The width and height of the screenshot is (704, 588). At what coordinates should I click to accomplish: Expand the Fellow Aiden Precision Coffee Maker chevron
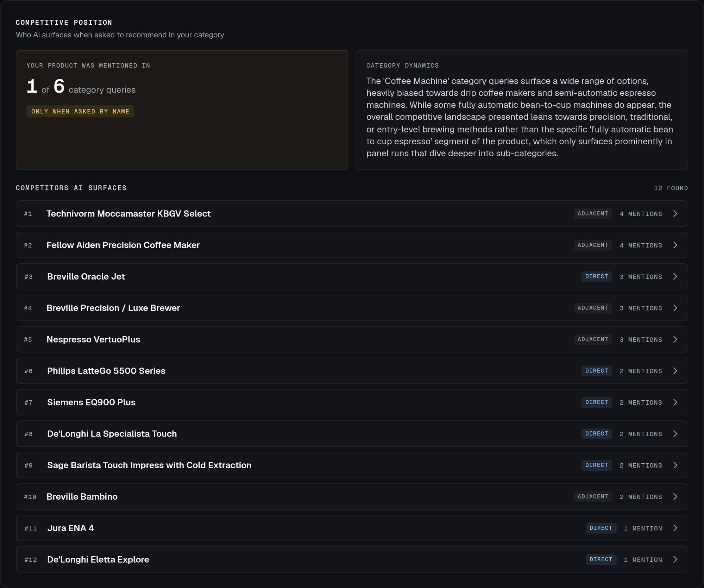(675, 245)
